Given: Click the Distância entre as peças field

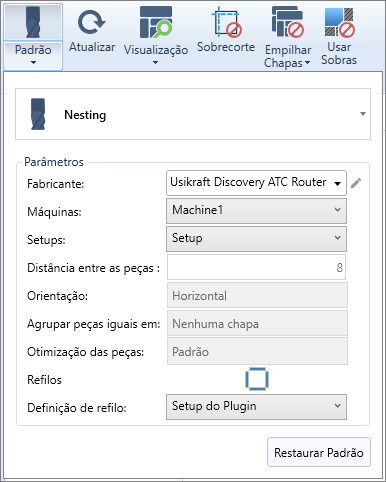Looking at the screenshot, I should 256,267.
